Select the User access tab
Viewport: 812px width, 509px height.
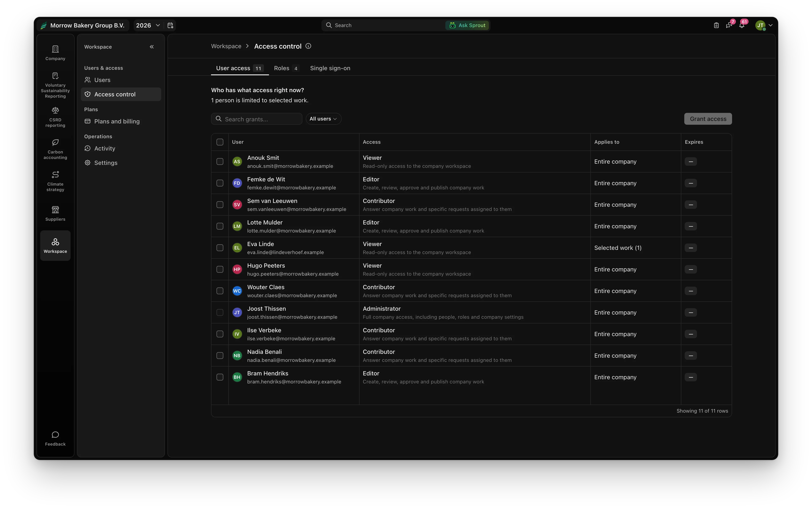240,68
